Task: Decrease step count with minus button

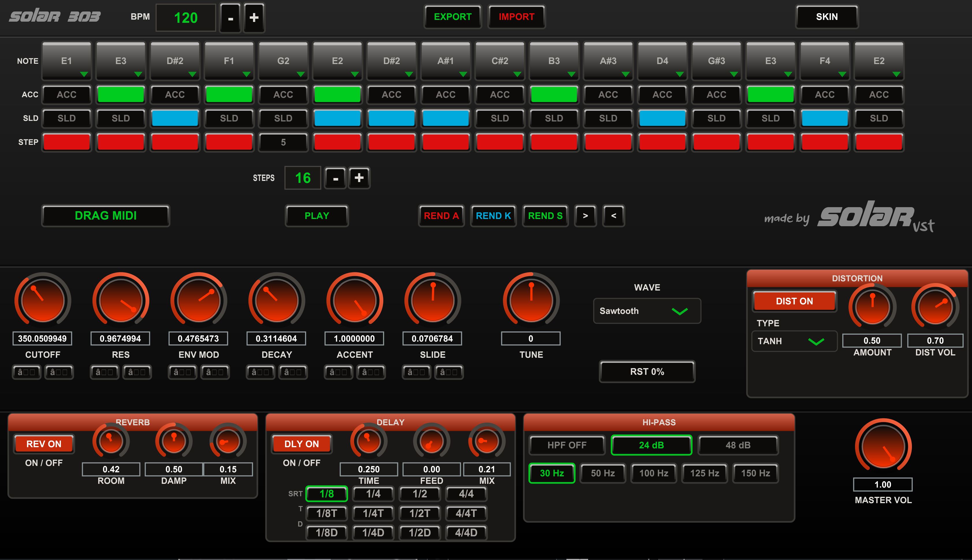Action: click(x=335, y=178)
